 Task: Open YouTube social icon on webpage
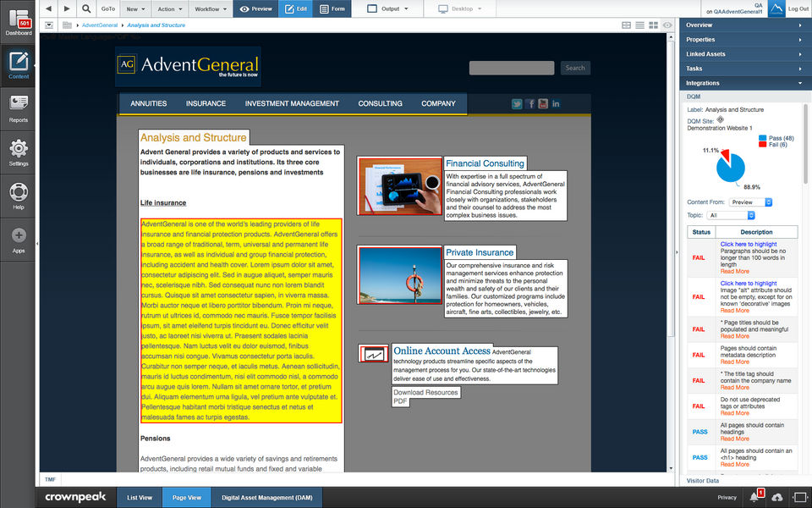point(543,103)
